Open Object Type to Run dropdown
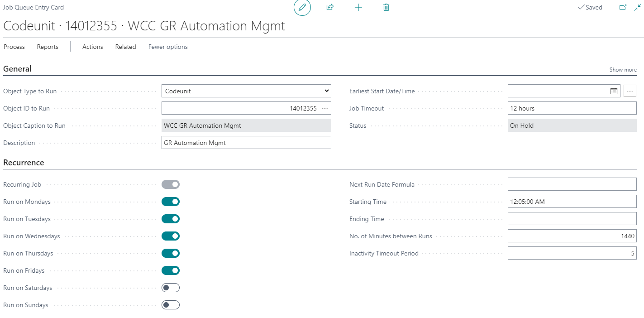The width and height of the screenshot is (644, 318). [246, 91]
